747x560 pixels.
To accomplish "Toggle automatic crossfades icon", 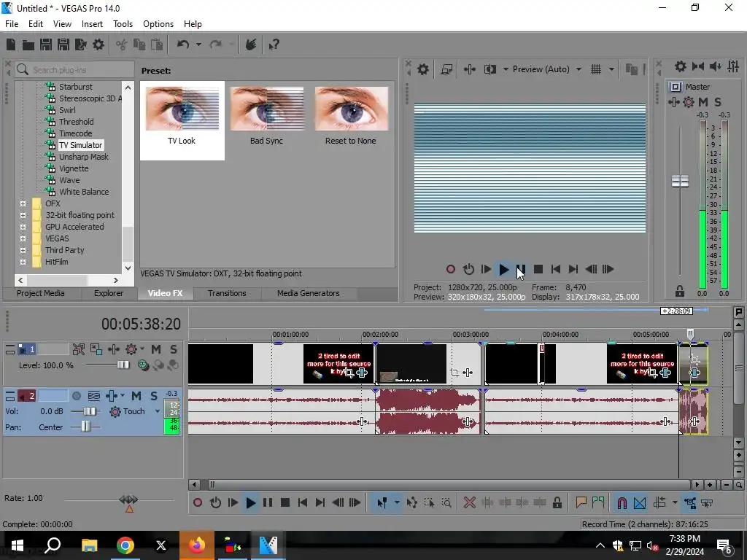I will click(x=640, y=502).
